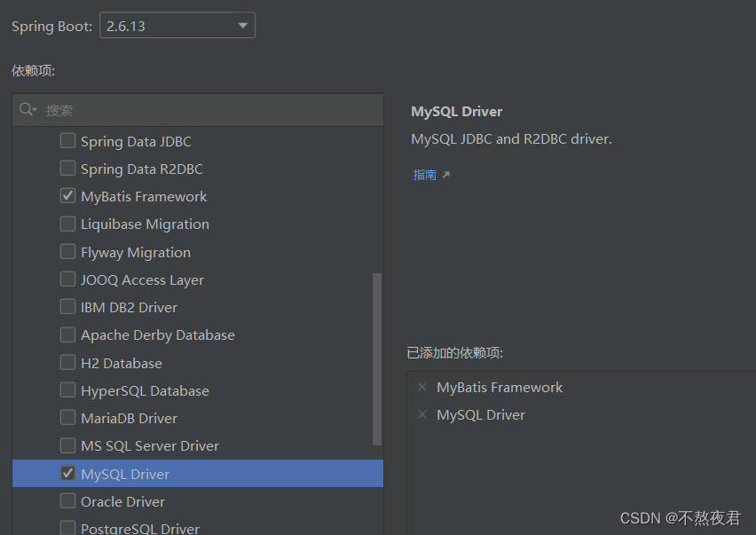This screenshot has height=535, width=756.
Task: Select 'H2 Database' list item text
Action: tap(122, 363)
